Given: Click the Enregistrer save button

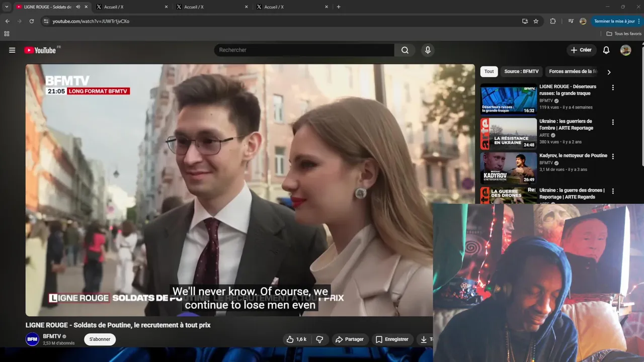Looking at the screenshot, I should pyautogui.click(x=392, y=339).
